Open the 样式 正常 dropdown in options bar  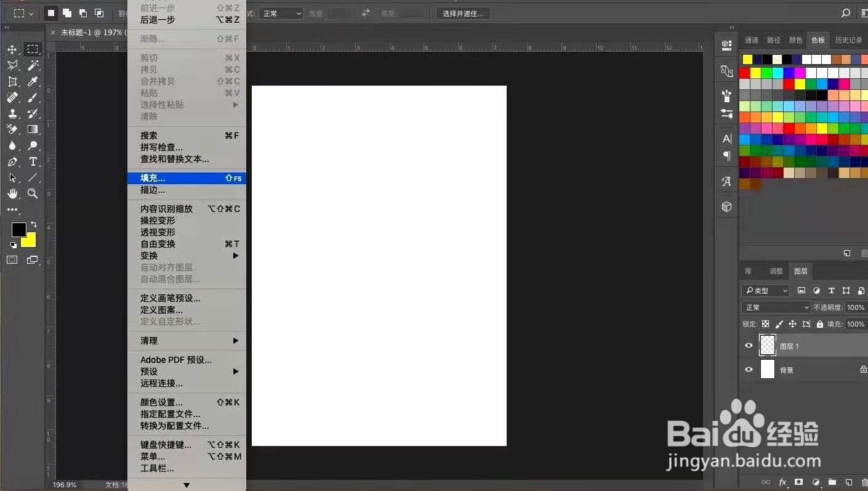(x=281, y=14)
